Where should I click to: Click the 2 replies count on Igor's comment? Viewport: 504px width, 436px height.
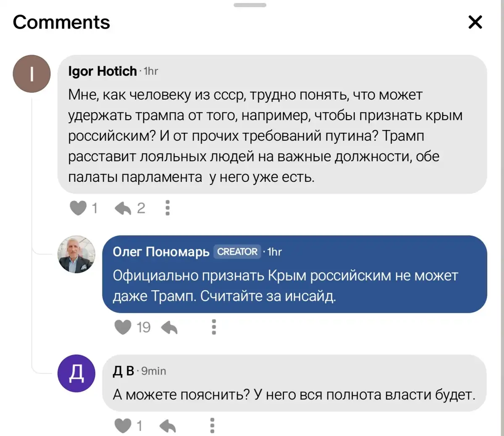(141, 208)
